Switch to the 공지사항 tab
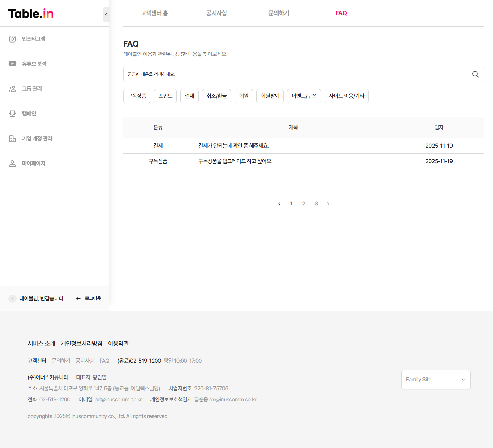 (217, 13)
